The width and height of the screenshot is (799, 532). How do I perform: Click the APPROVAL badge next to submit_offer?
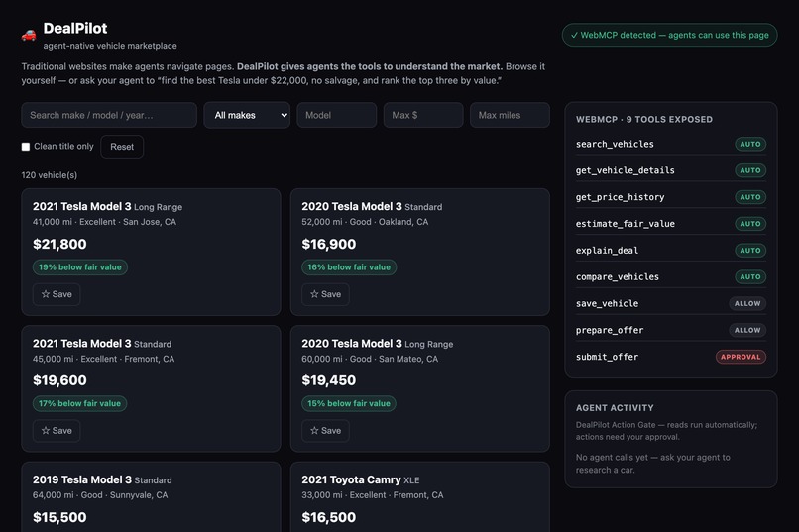click(741, 357)
